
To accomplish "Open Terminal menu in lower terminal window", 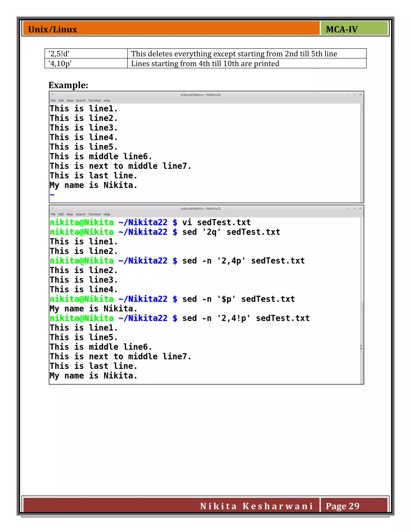I will (95, 214).
